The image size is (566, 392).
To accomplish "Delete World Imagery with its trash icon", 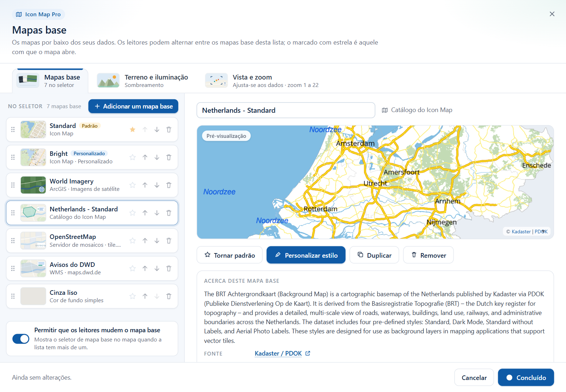I will point(169,185).
